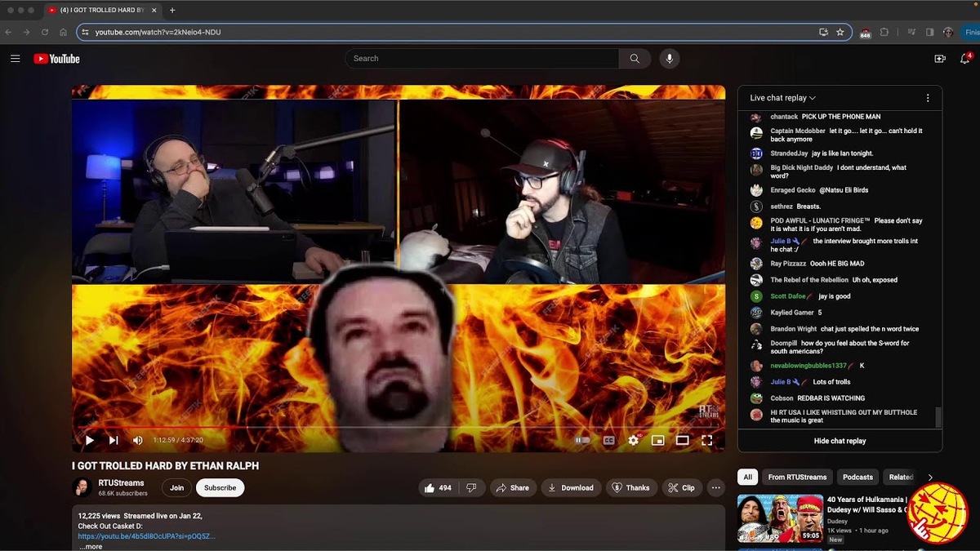Seek on the red video progress bar
This screenshot has height=551, width=980.
click(x=399, y=427)
